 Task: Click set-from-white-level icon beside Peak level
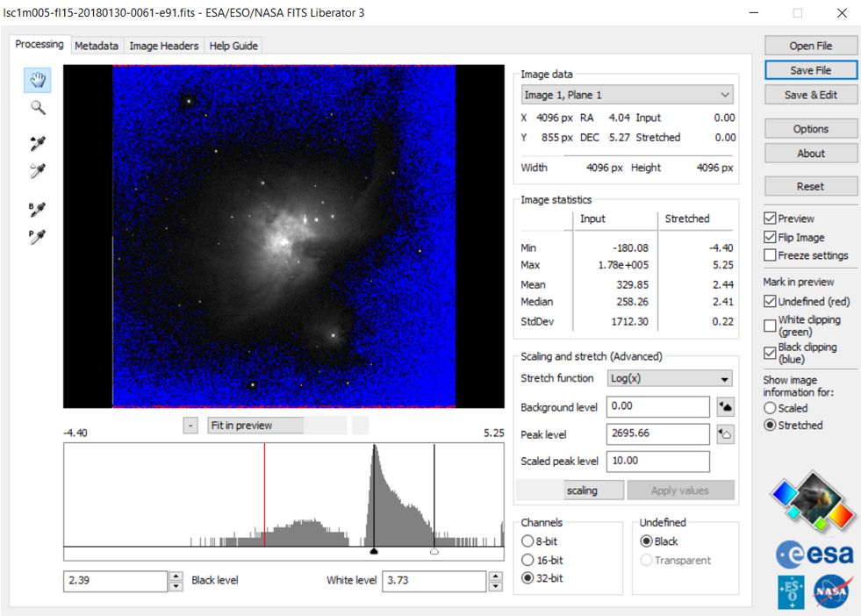pyautogui.click(x=725, y=434)
